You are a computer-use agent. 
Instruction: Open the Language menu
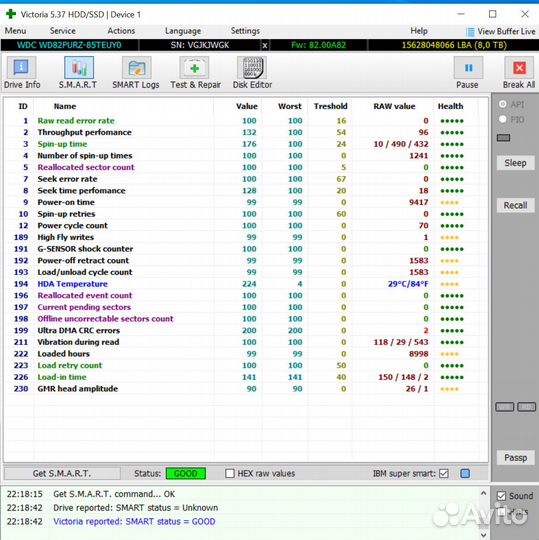(183, 31)
